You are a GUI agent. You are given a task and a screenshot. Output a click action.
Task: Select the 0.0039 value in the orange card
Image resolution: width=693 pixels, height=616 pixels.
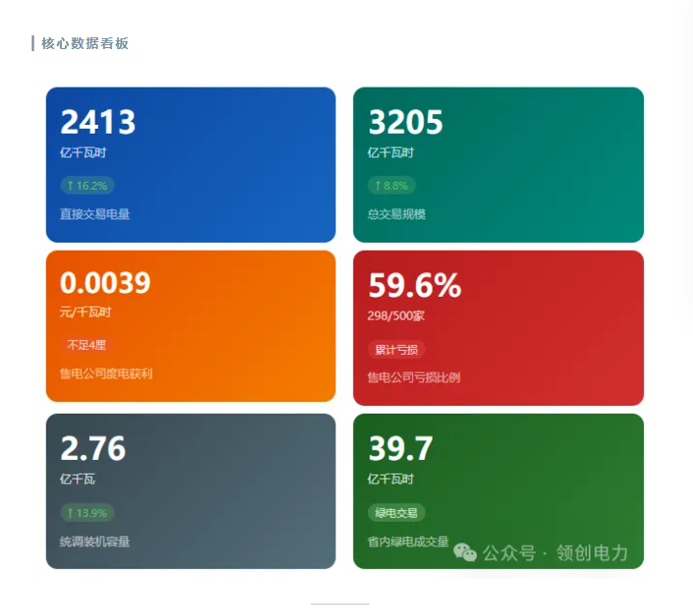click(x=105, y=283)
